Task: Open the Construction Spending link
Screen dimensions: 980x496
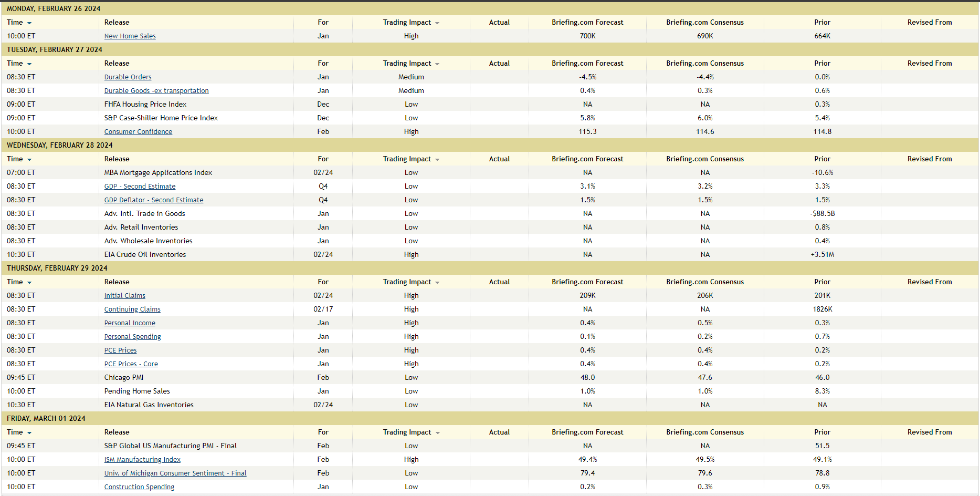Action: pos(139,487)
